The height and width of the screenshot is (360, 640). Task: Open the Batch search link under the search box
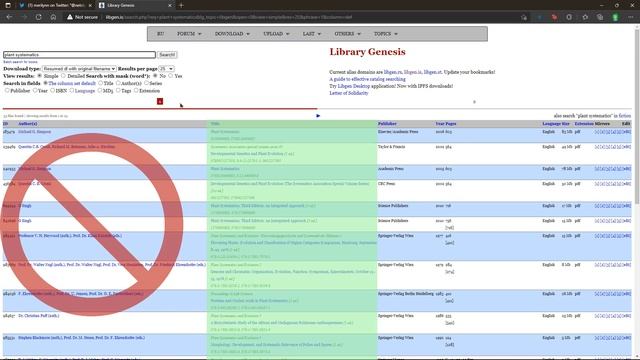(x=20, y=62)
